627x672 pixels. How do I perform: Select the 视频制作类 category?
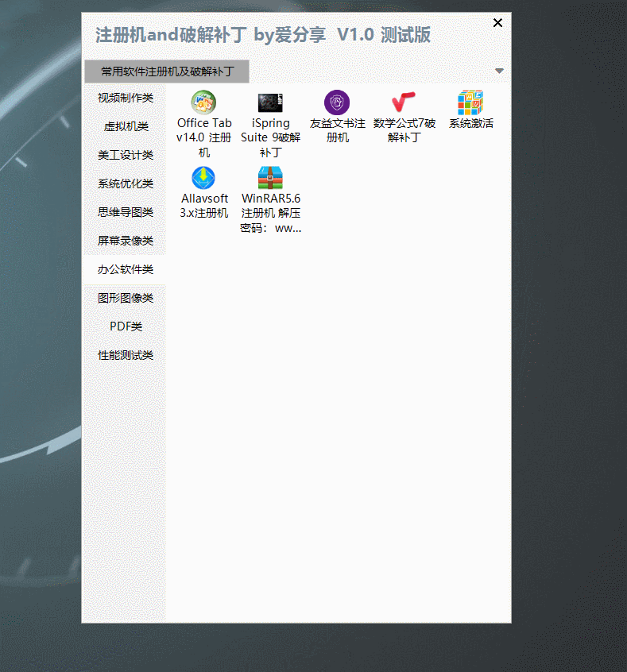(126, 98)
